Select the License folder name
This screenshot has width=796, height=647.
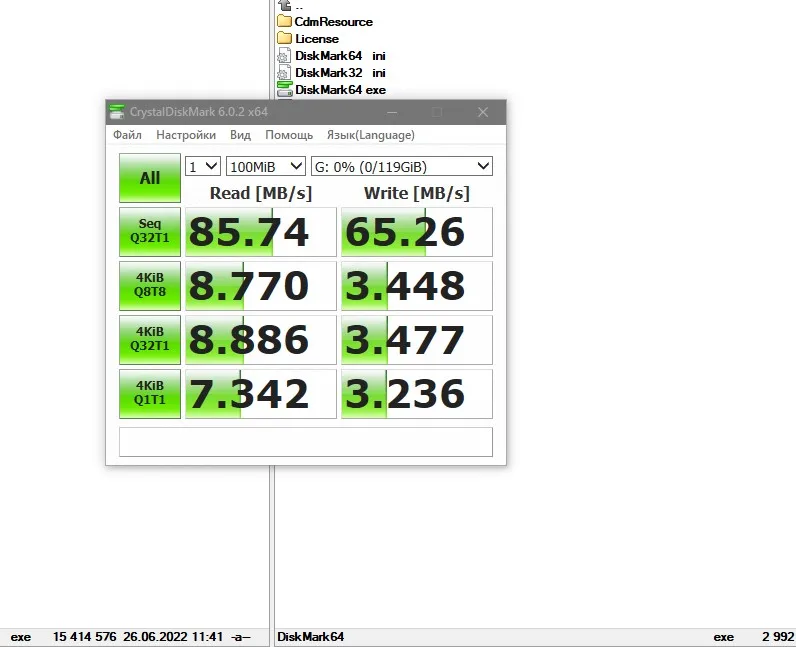pos(317,39)
